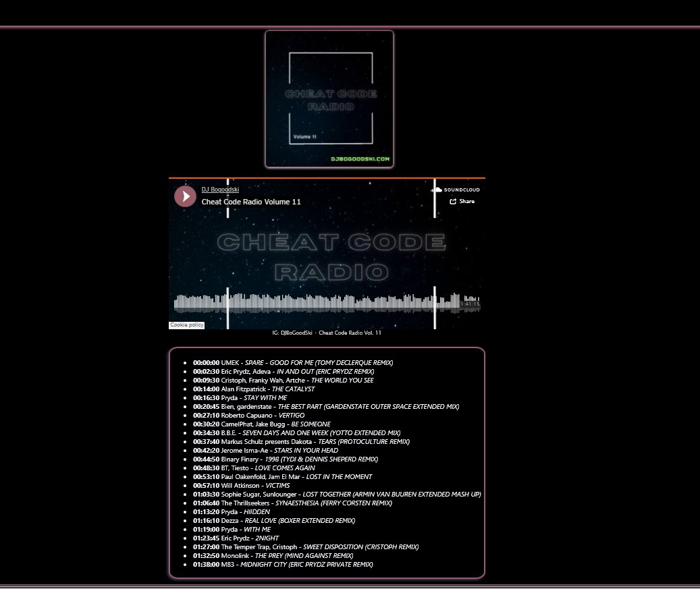Viewport: 700px width, 589px height.
Task: Select 00:00:00 UMEK Spare track row
Action: [x=293, y=363]
